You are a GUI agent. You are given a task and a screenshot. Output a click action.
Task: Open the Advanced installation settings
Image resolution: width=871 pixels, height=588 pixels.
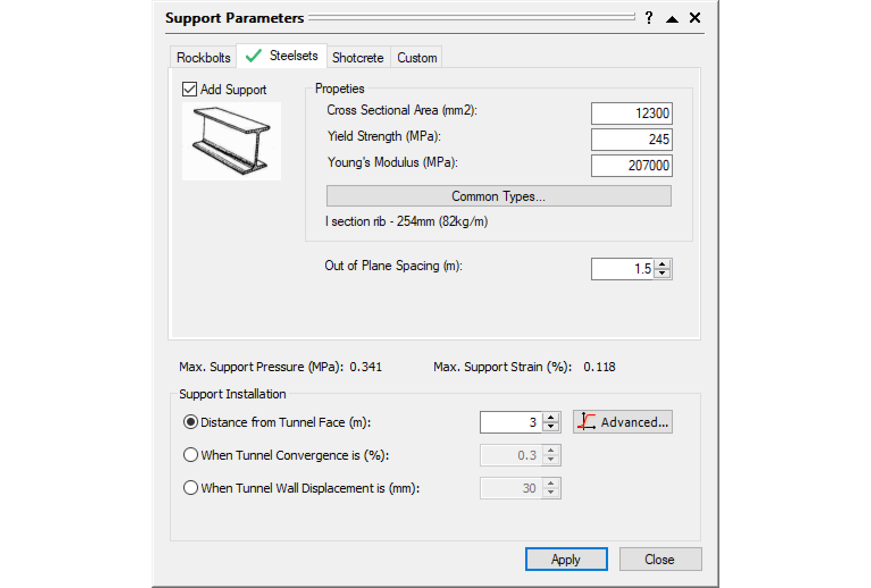click(623, 422)
